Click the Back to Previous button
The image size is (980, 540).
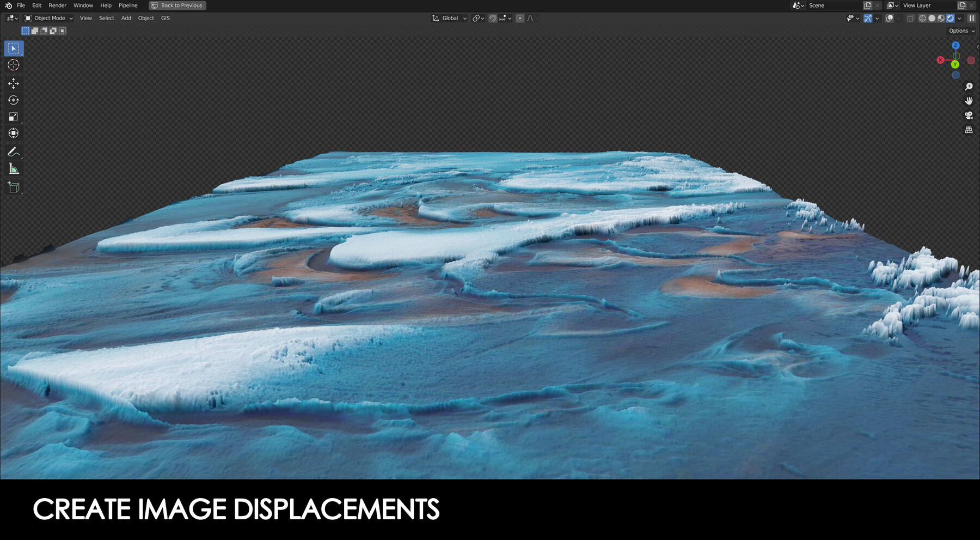[x=177, y=5]
